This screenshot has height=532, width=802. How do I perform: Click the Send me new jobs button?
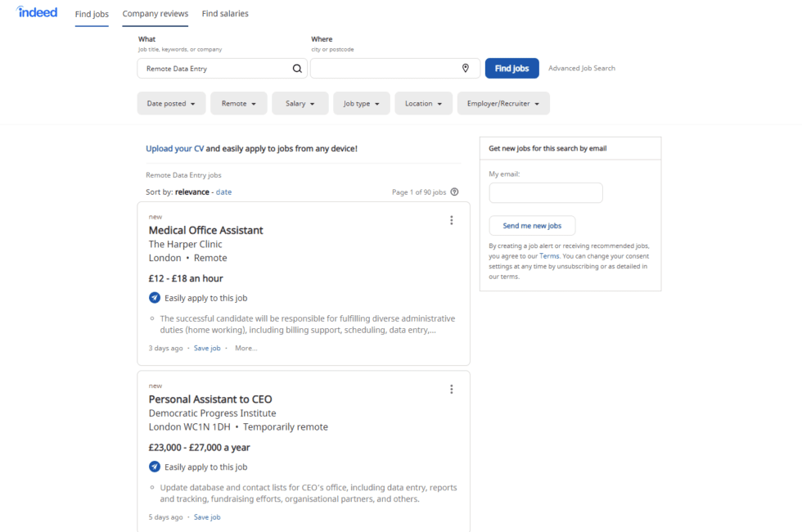coord(532,226)
